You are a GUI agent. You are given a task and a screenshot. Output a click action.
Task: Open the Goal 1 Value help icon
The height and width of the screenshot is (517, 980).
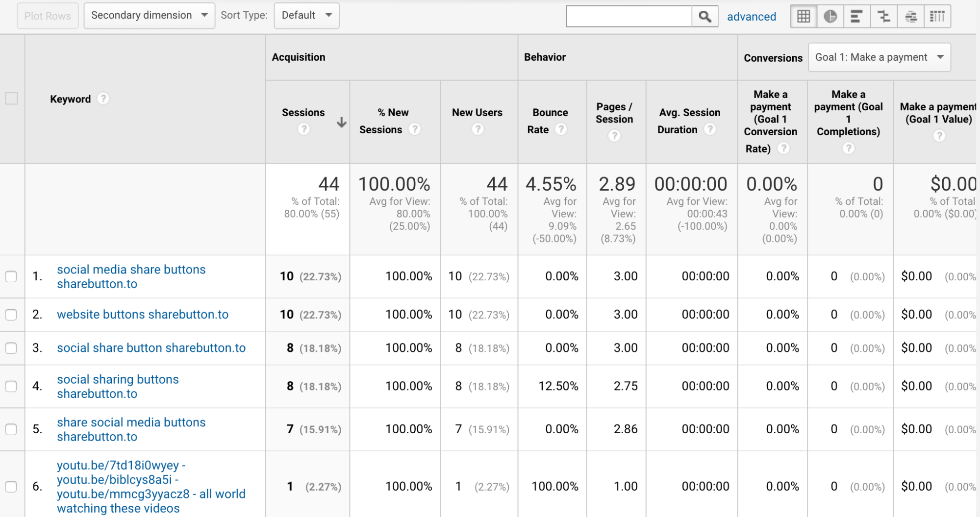[x=939, y=136]
